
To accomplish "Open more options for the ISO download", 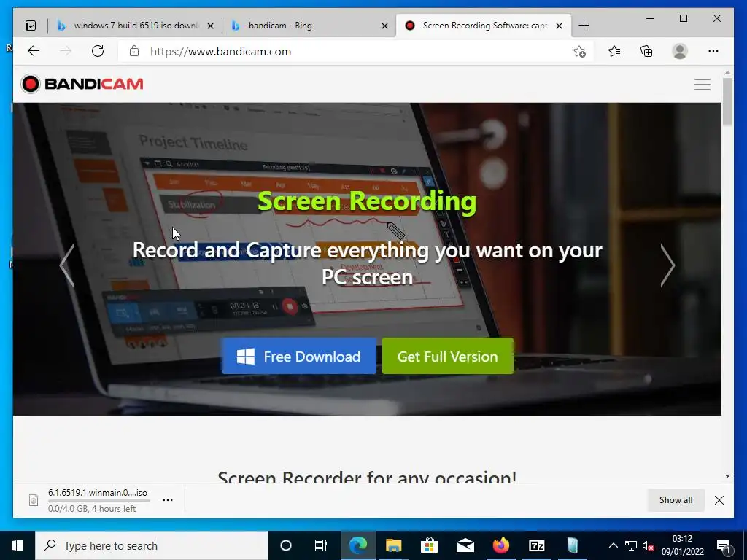I will [168, 500].
